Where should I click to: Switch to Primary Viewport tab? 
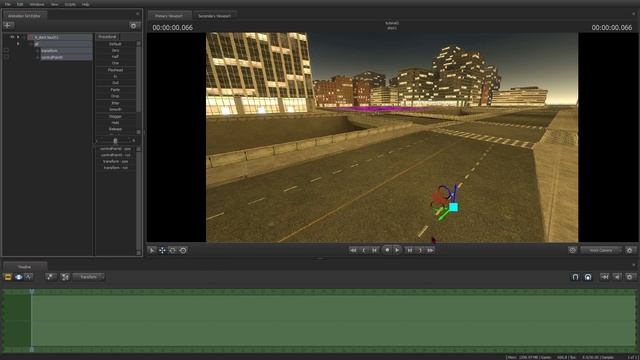click(x=169, y=16)
